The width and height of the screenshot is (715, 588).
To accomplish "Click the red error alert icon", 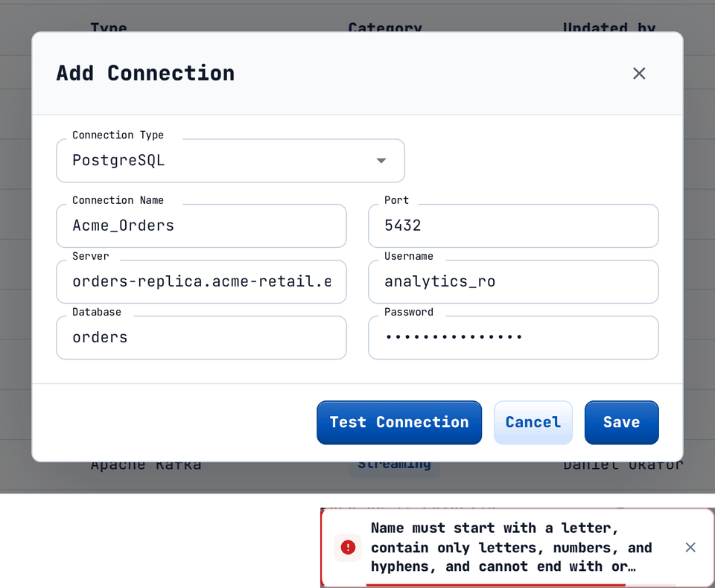I will click(x=348, y=547).
